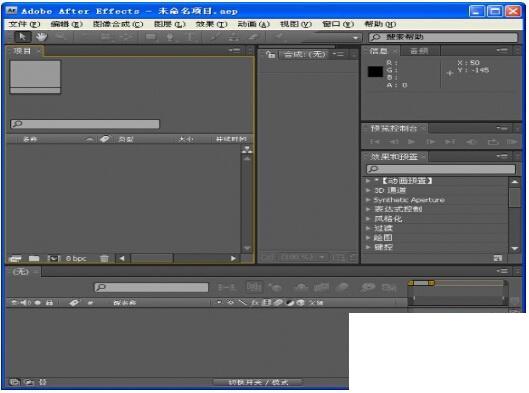Select the Zoom magnifier tool

click(x=60, y=36)
